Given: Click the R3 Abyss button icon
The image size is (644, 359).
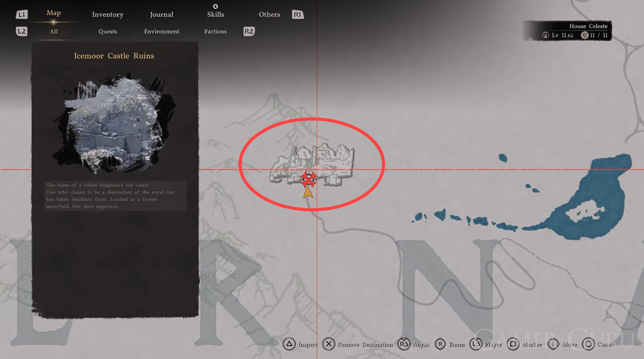Looking at the screenshot, I should [404, 344].
